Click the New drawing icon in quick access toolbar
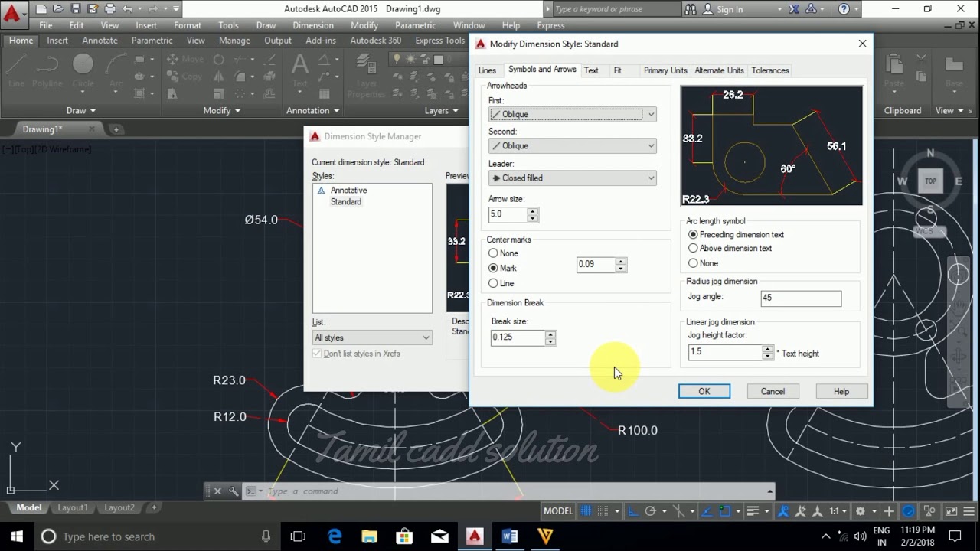This screenshot has width=980, height=551. pos(41,9)
